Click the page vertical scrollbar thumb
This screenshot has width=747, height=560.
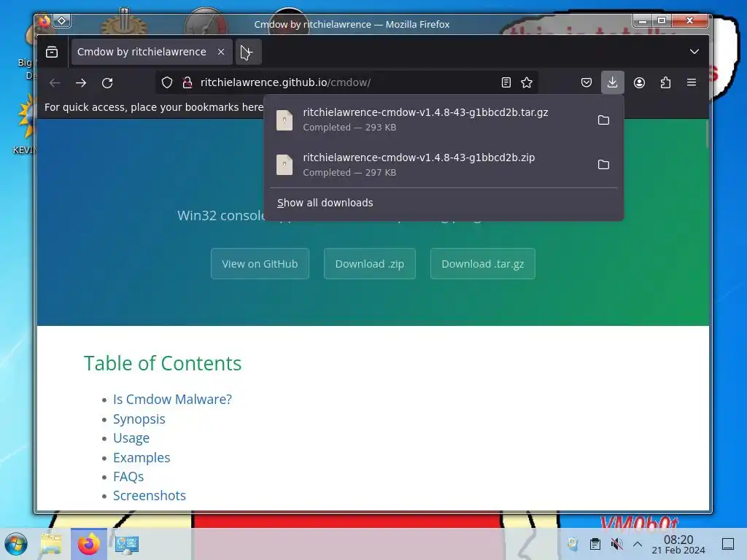click(707, 134)
